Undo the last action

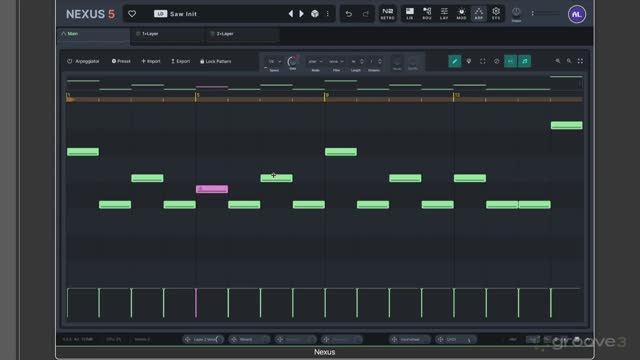(349, 14)
